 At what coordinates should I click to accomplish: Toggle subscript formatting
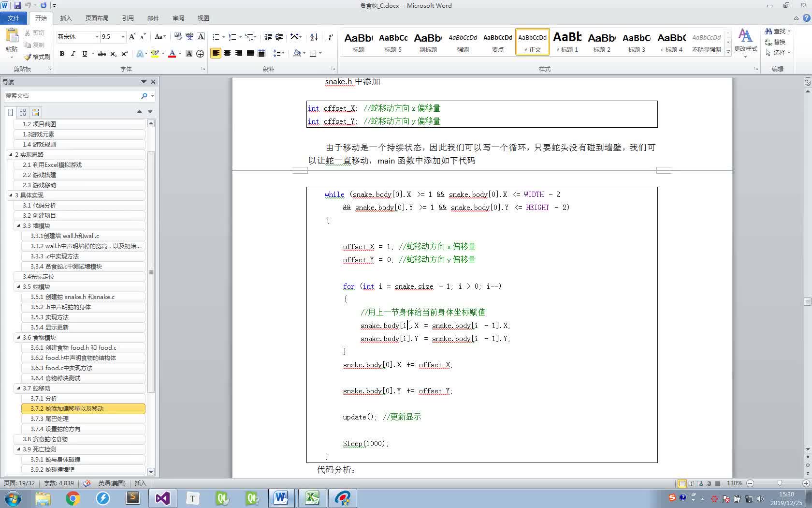click(x=113, y=54)
